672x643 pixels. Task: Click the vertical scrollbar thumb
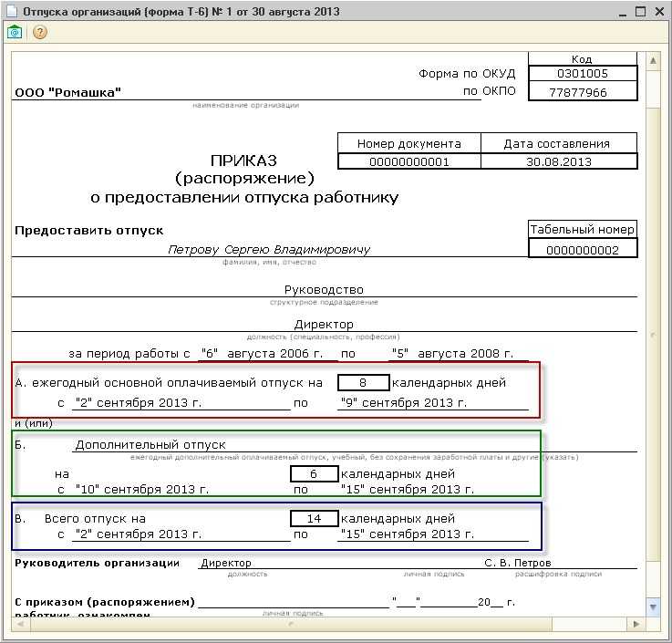(x=653, y=335)
